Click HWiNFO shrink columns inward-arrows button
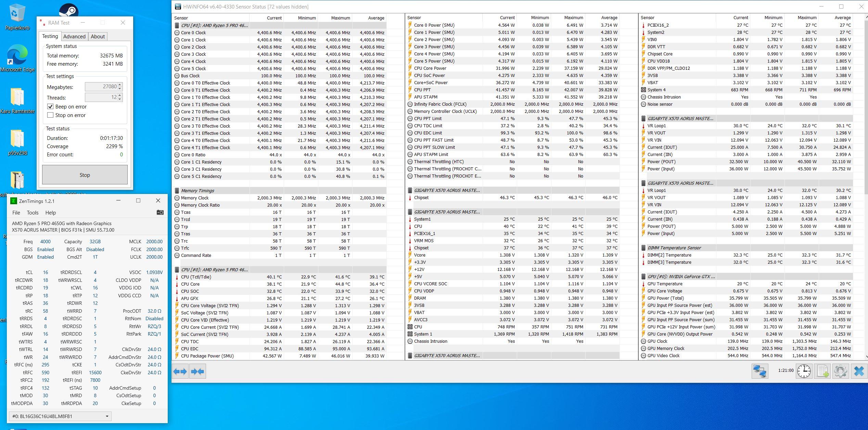 pos(197,371)
